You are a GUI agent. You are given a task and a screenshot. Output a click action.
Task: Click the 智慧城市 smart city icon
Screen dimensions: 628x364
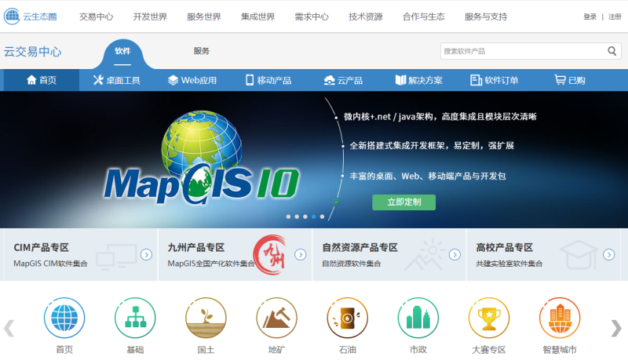(x=560, y=318)
